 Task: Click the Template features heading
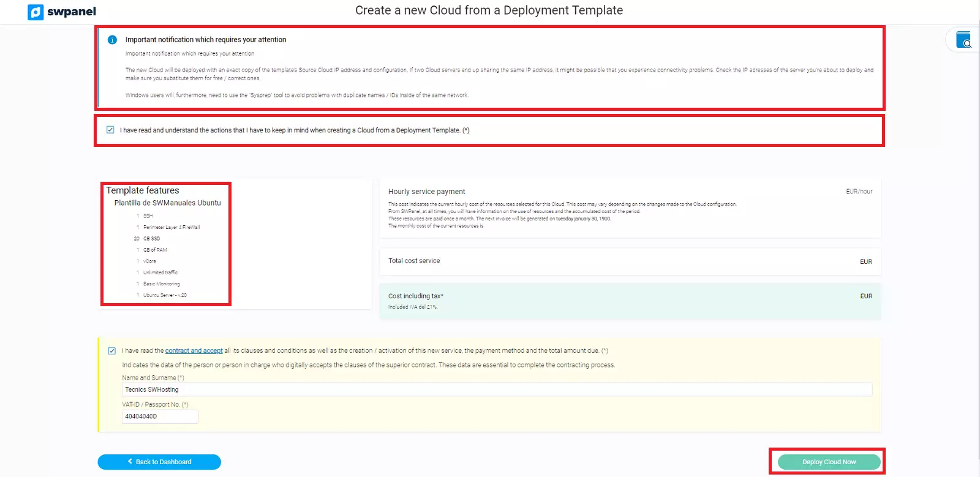(x=143, y=190)
